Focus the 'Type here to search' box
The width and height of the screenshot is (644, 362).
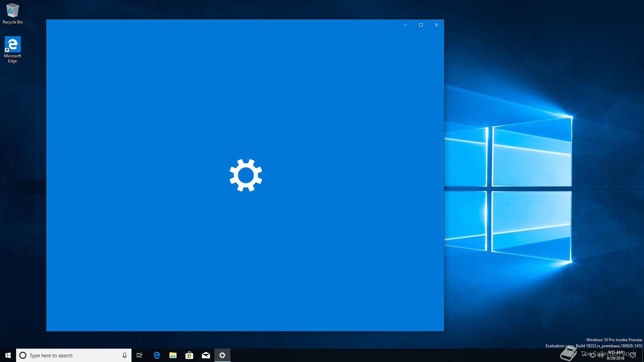click(74, 355)
